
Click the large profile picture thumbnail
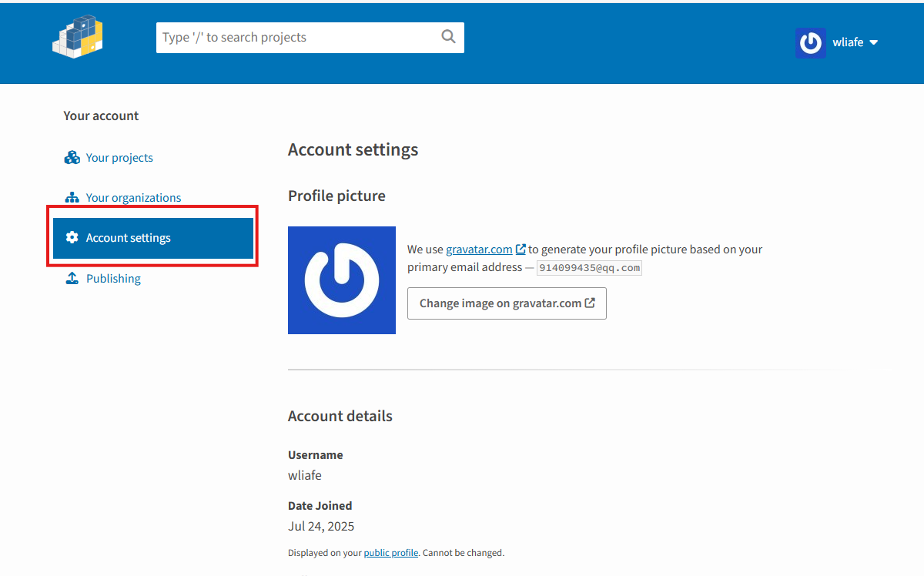(x=342, y=280)
